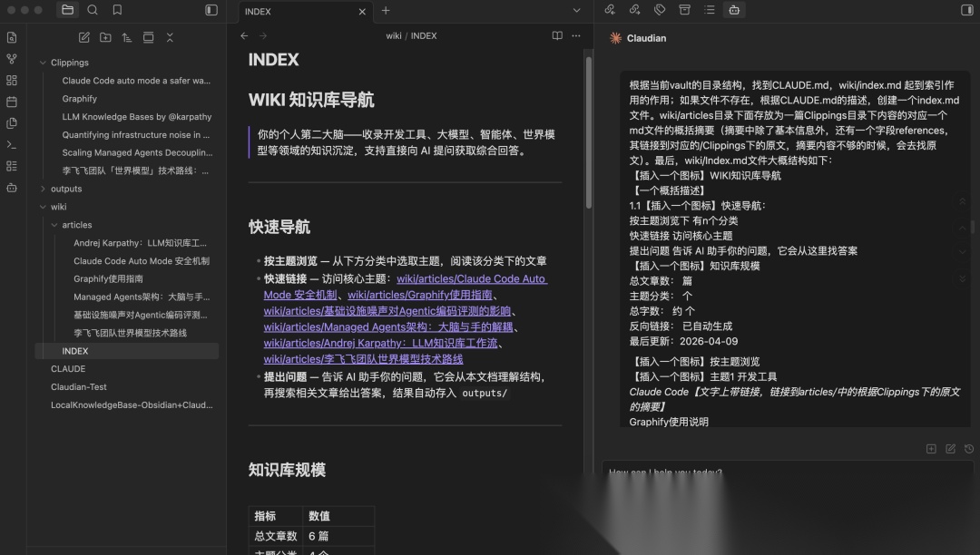Toggle auto-reveal current file

click(x=148, y=37)
